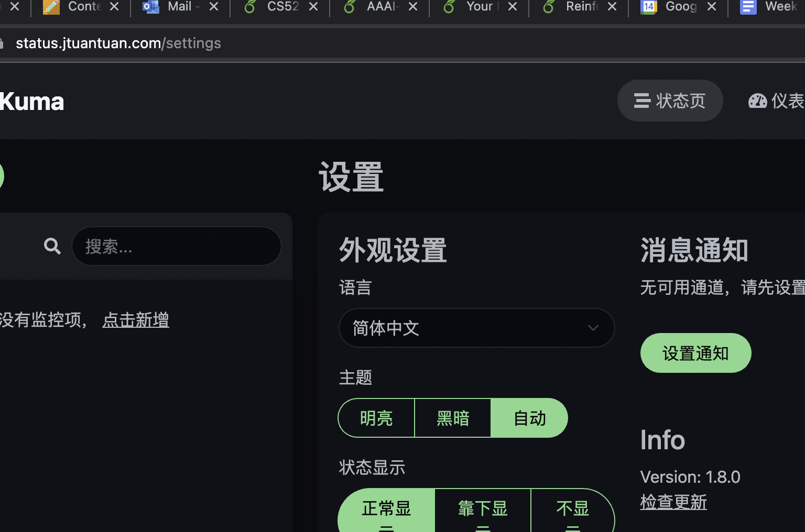
Task: Click the Kuma logo title
Action: tap(31, 102)
